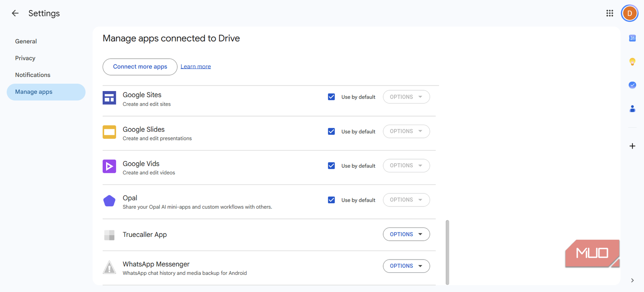Open Options dropdown for Google Vids

point(406,166)
